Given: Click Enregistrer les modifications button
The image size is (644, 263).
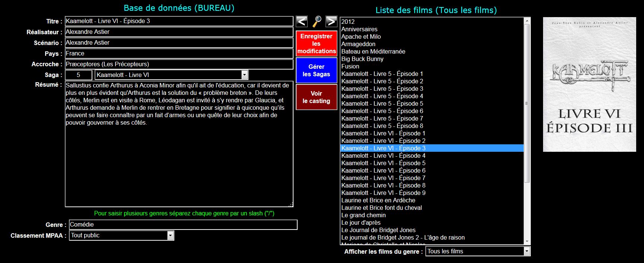Looking at the screenshot, I should (317, 44).
